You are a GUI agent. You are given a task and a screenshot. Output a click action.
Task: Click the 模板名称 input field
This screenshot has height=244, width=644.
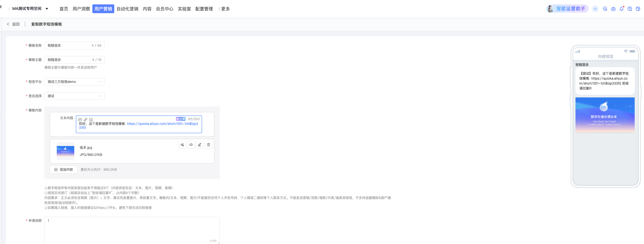tap(75, 46)
